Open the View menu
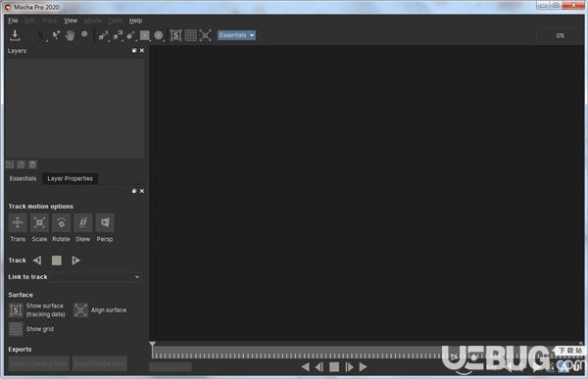 (x=71, y=21)
